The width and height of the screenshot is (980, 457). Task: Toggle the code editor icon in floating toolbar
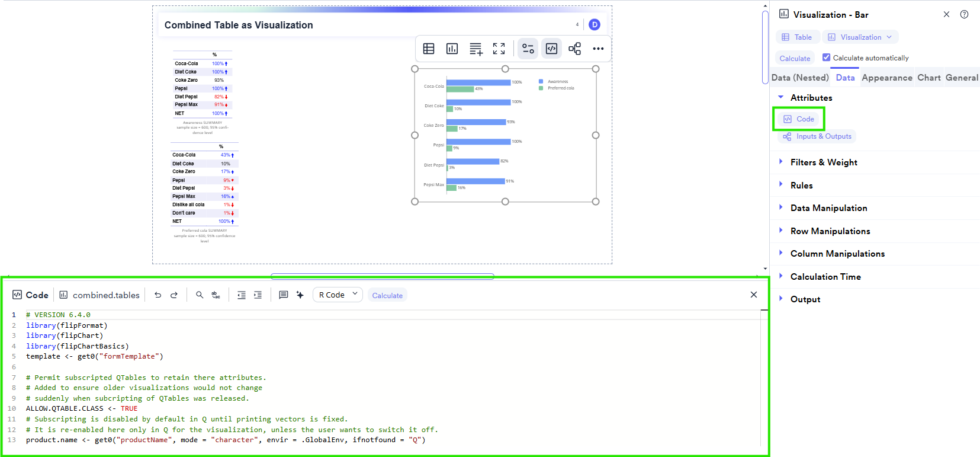(551, 49)
